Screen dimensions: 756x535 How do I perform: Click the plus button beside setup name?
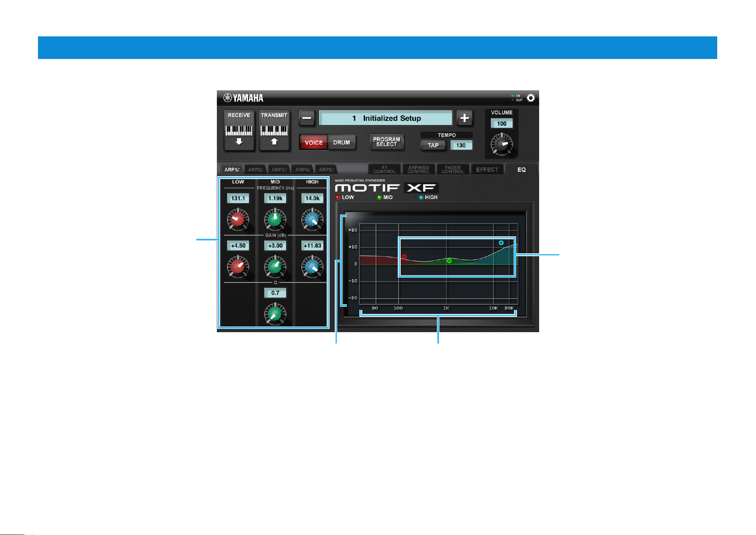click(464, 118)
